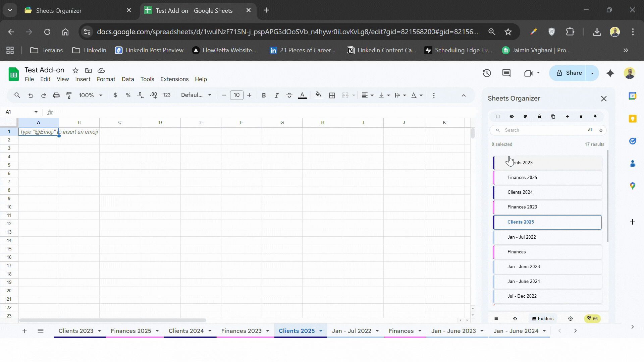This screenshot has width=644, height=362.
Task: Switch to the Finances 2023 sheet tab
Action: coord(241,331)
